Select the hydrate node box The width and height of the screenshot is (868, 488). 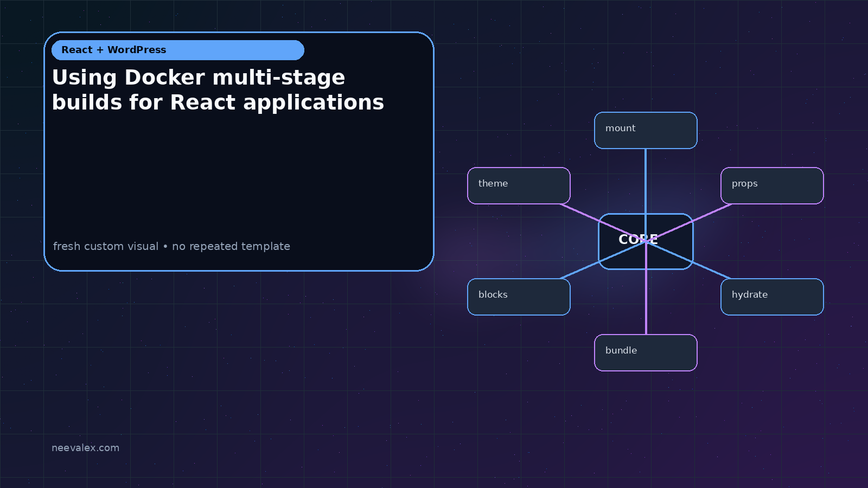click(772, 297)
